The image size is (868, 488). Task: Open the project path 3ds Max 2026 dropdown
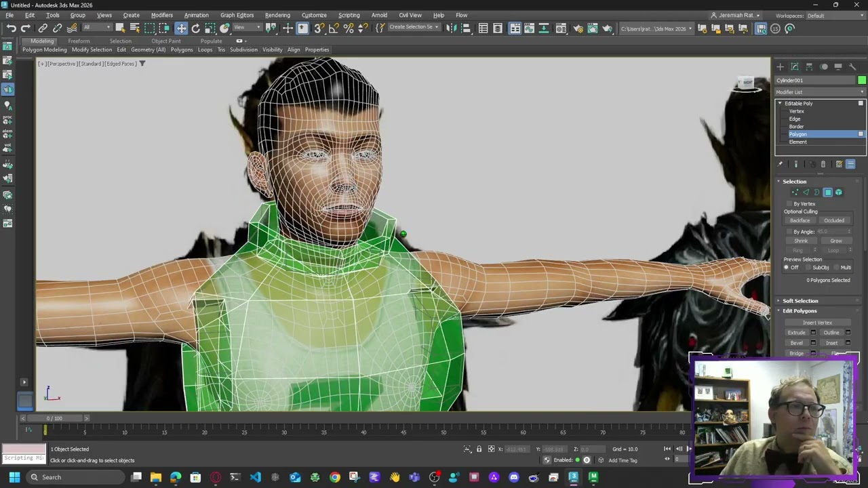pyautogui.click(x=656, y=28)
